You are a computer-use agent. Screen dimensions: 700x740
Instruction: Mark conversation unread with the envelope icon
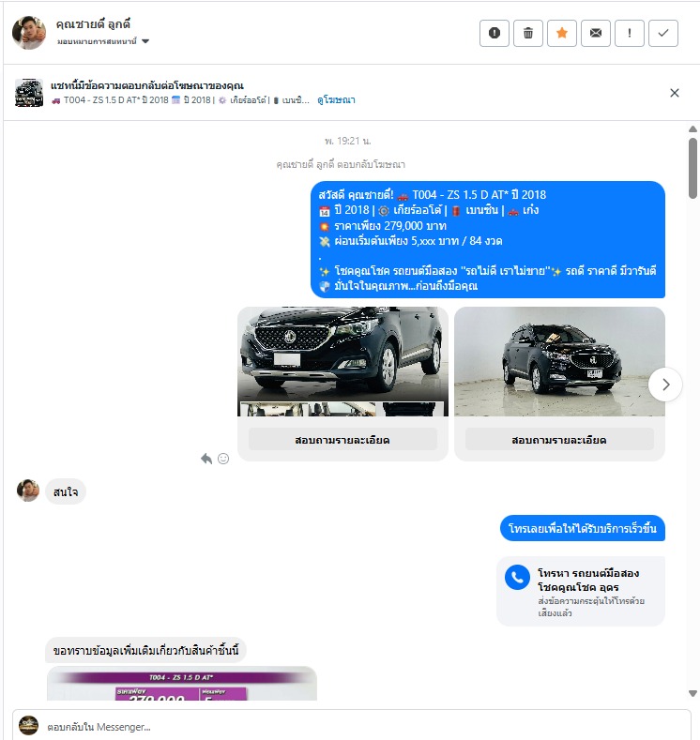596,33
